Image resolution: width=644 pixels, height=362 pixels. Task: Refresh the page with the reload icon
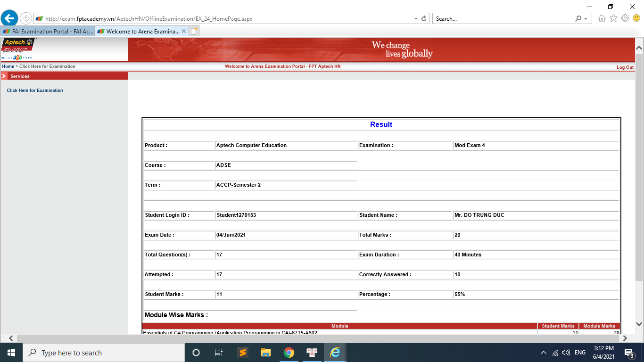[424, 19]
